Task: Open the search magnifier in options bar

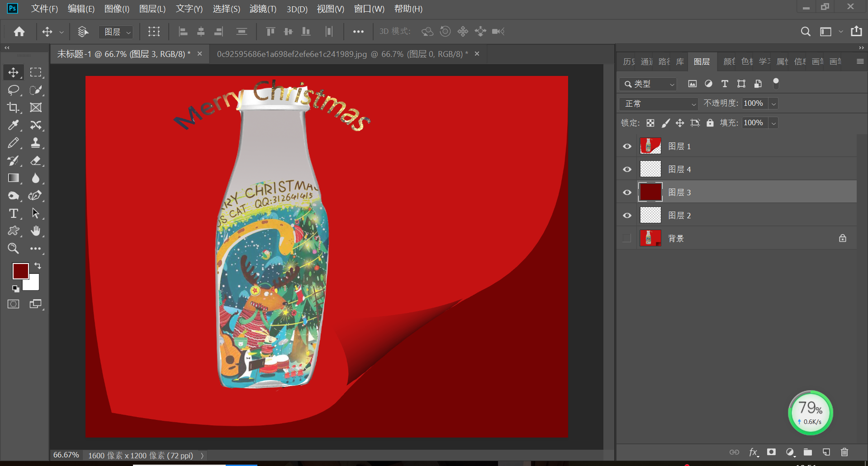Action: [806, 32]
